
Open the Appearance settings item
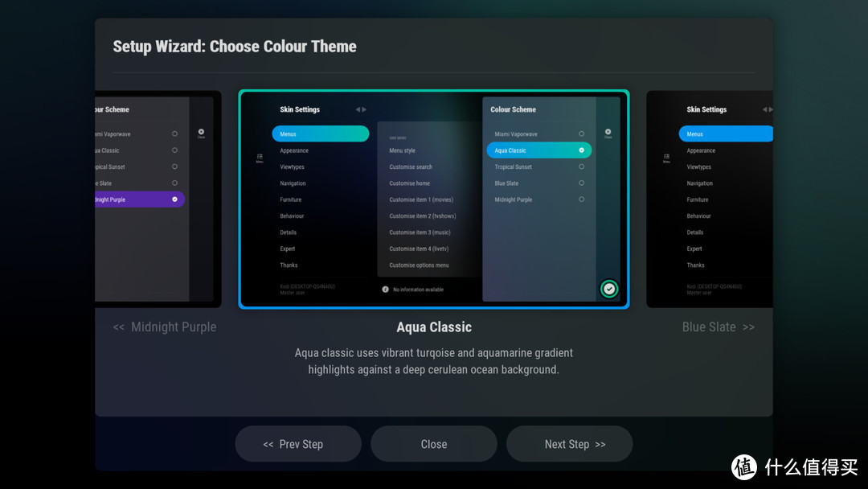[x=320, y=150]
